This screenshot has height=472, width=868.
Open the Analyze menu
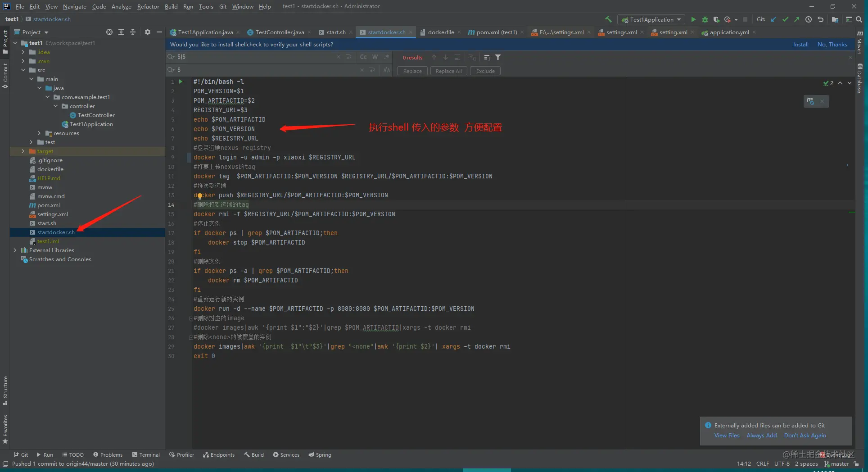coord(121,6)
